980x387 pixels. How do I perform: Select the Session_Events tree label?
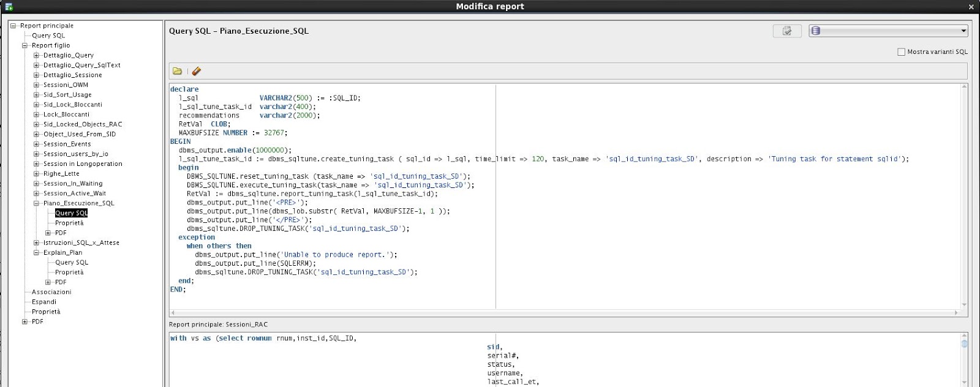[x=67, y=144]
